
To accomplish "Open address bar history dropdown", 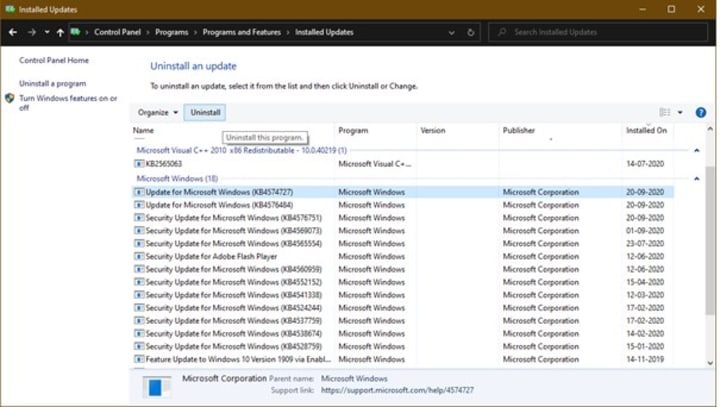I will click(x=451, y=33).
